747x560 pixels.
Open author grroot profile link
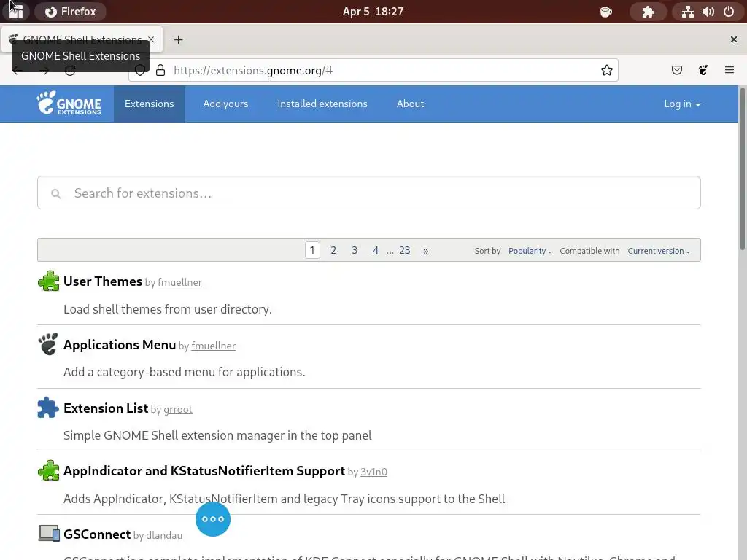(178, 409)
